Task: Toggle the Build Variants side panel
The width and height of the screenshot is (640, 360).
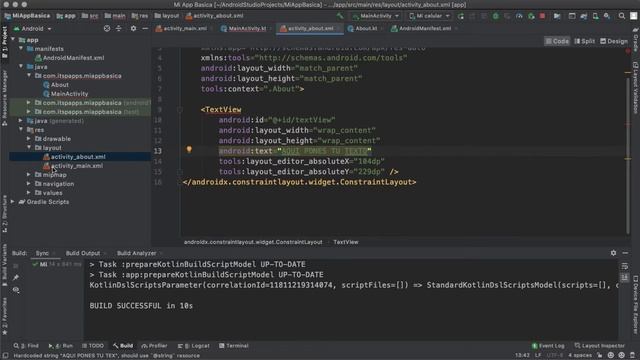Action: 4,264
